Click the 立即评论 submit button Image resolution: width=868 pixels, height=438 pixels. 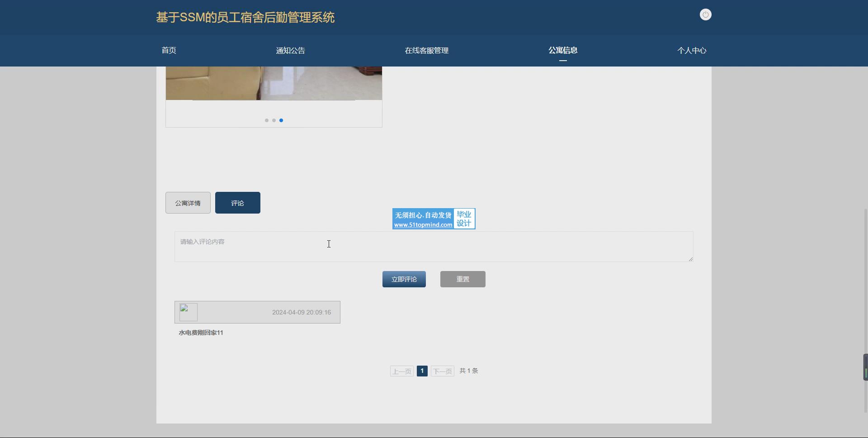[404, 279]
